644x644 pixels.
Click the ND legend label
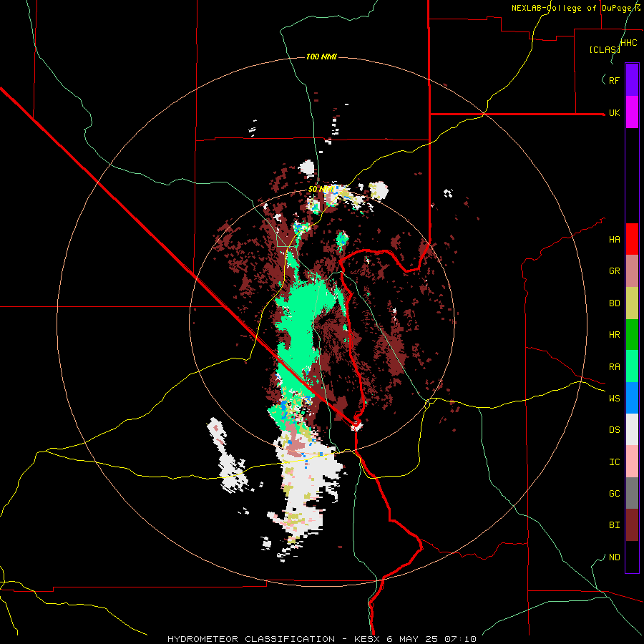click(x=614, y=557)
